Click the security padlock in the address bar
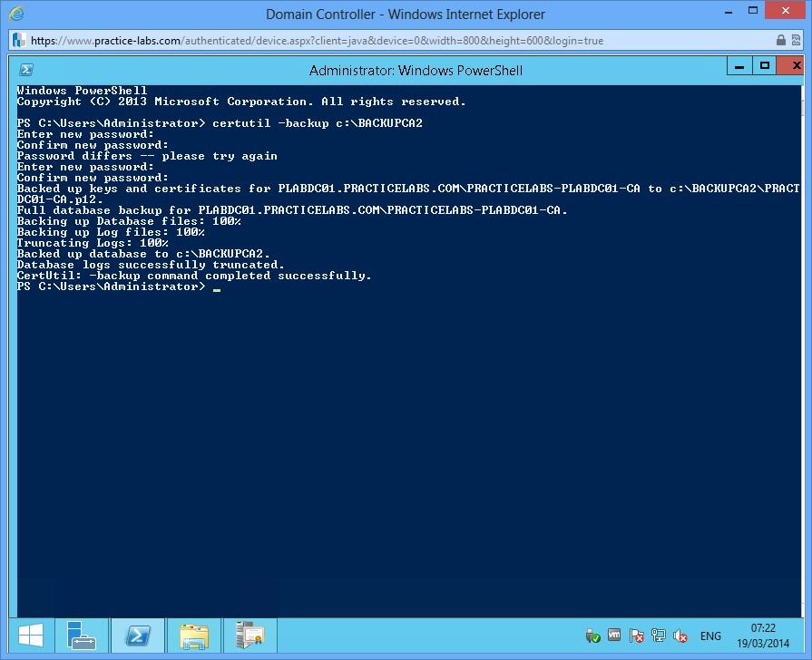The width and height of the screenshot is (812, 660). pos(781,40)
